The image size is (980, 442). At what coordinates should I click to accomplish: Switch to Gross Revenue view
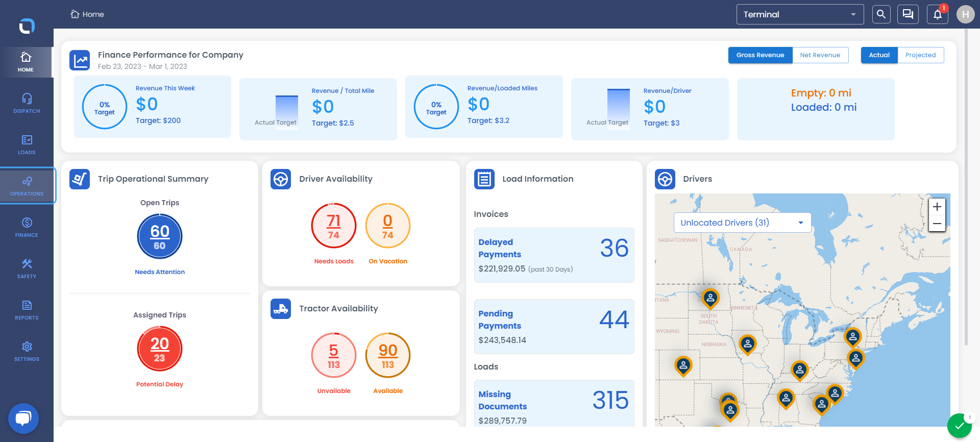[x=760, y=55]
